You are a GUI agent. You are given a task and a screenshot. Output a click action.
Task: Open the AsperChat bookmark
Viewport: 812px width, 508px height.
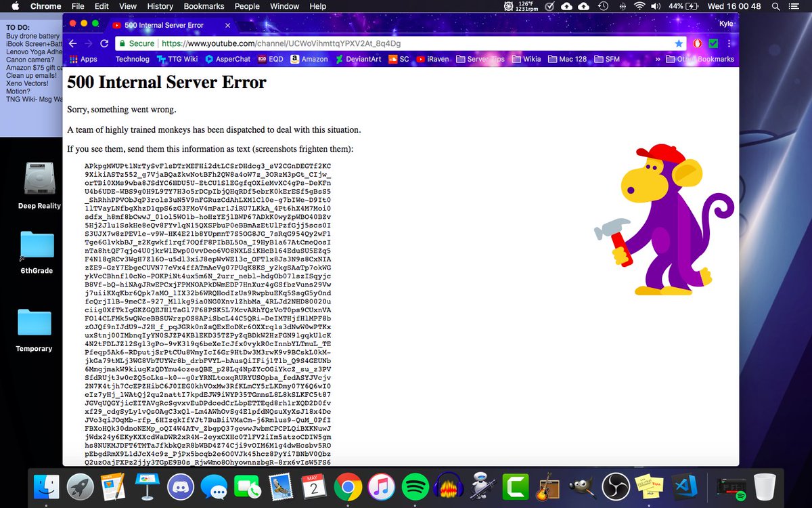tap(227, 59)
